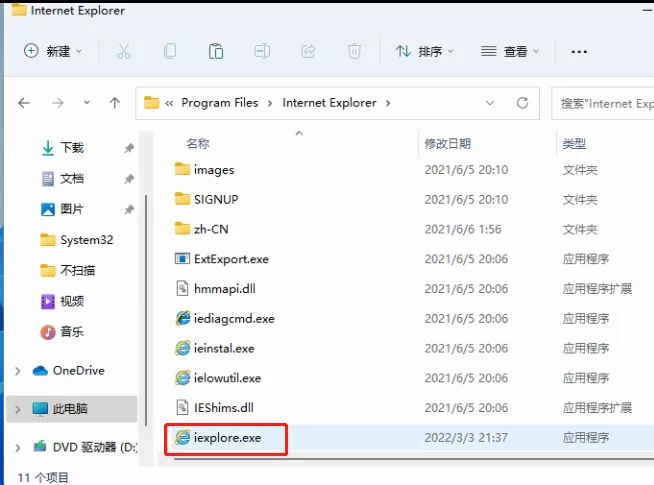The image size is (654, 485).
Task: Select hmmapi.dll file
Action: point(215,289)
